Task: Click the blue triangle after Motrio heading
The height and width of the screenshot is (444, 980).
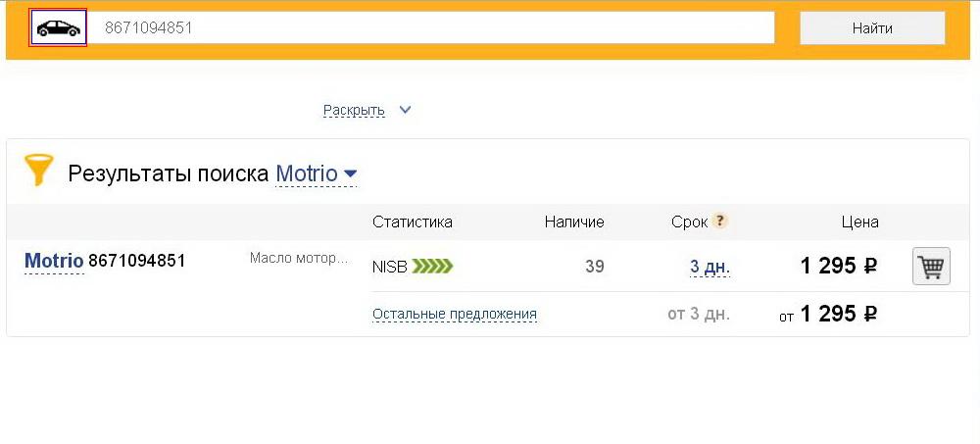Action: [x=351, y=173]
